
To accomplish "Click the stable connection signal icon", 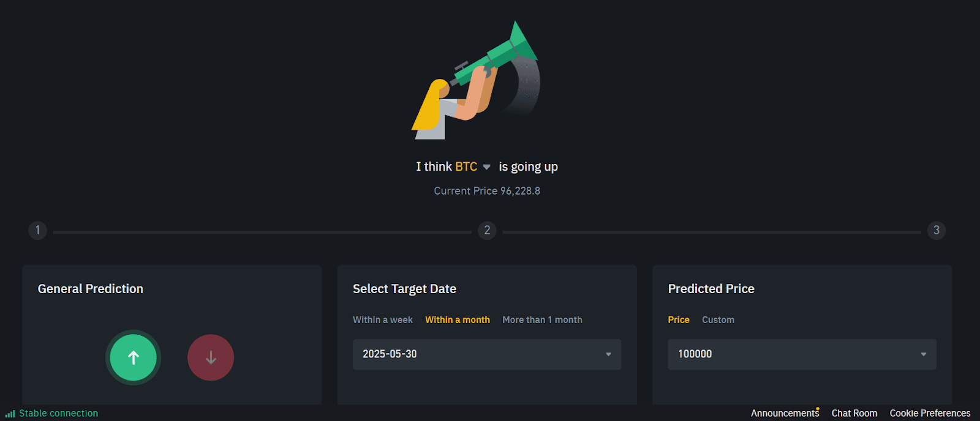I will click(x=9, y=413).
